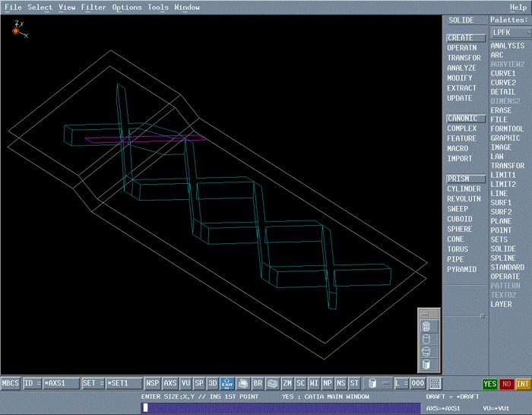
Task: Open the Tools menu
Action: click(x=158, y=8)
